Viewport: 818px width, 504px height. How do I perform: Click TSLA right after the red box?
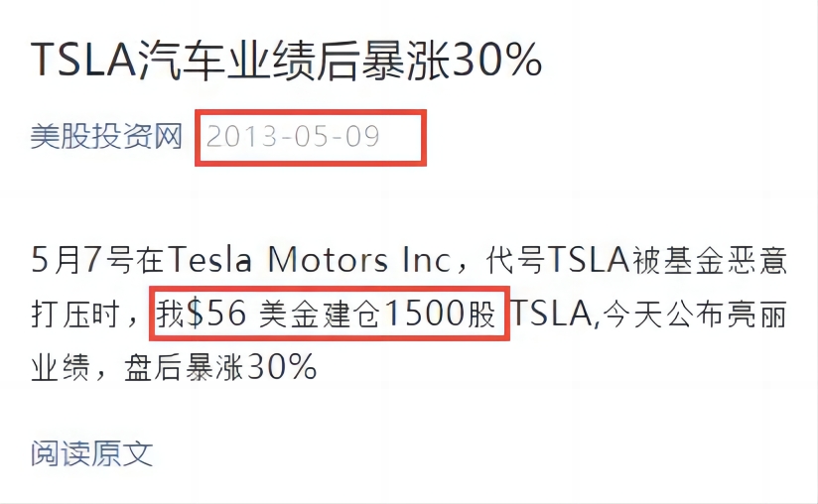(x=551, y=314)
